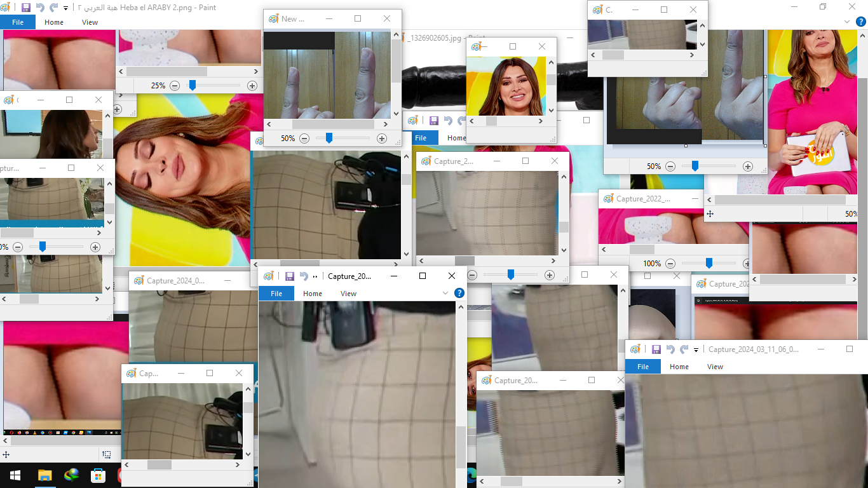The height and width of the screenshot is (488, 868).
Task: Open Quick Access dropdown in Heba el ARABY window
Action: click(65, 8)
